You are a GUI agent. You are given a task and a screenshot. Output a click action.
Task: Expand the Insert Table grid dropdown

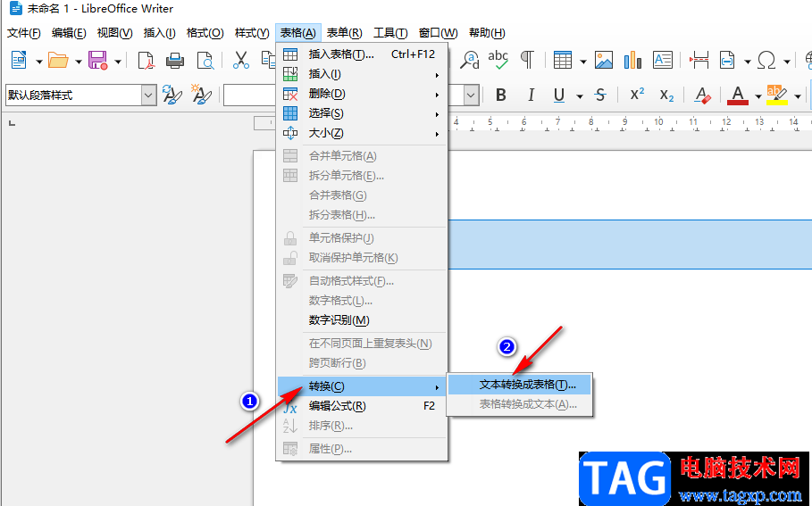point(583,62)
